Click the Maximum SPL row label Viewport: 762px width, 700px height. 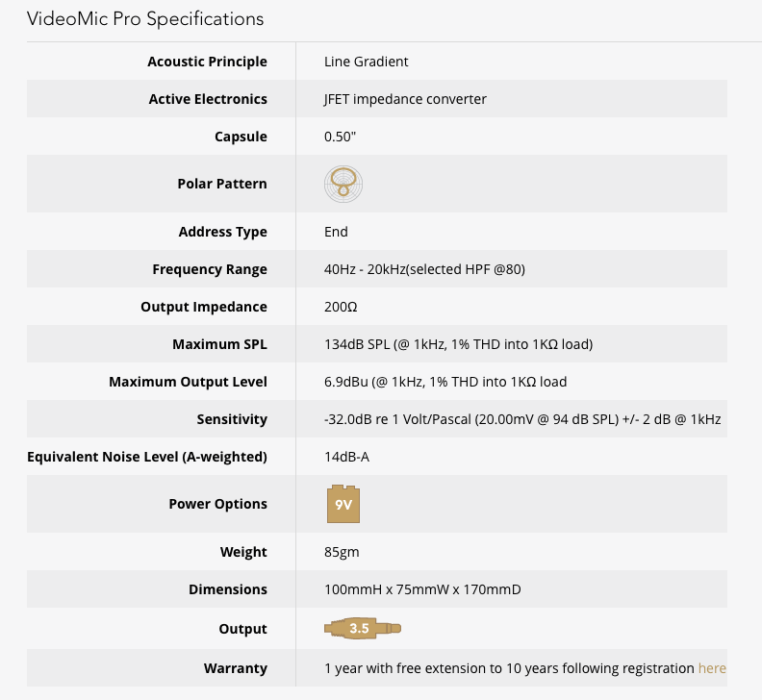coord(219,344)
